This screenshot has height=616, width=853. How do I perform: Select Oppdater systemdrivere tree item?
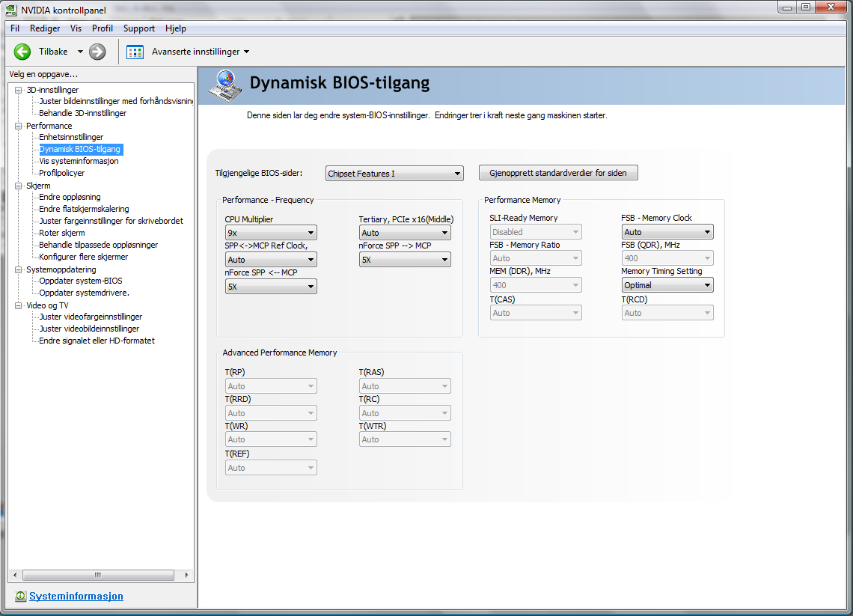[x=84, y=293]
